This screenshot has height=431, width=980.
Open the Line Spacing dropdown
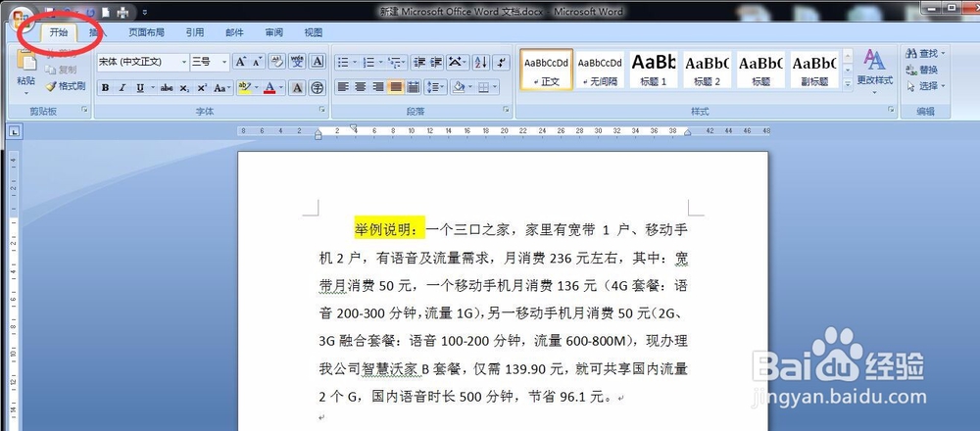[x=435, y=87]
